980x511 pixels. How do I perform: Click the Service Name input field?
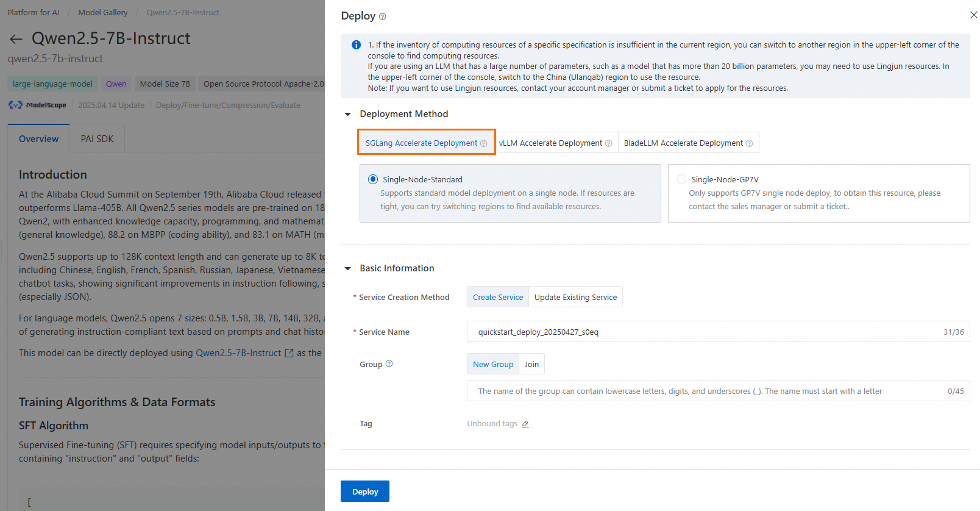pos(719,332)
